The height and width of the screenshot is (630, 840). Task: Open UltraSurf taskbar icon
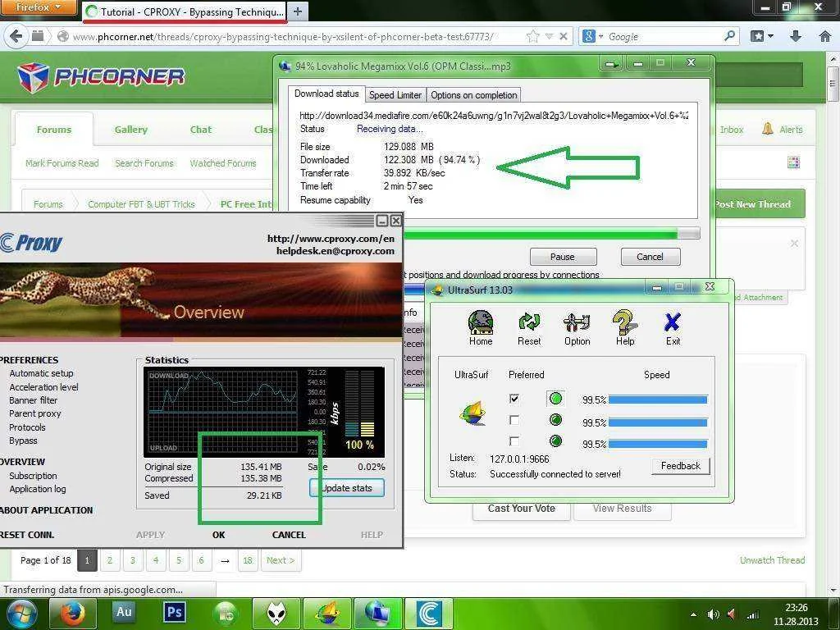327,614
